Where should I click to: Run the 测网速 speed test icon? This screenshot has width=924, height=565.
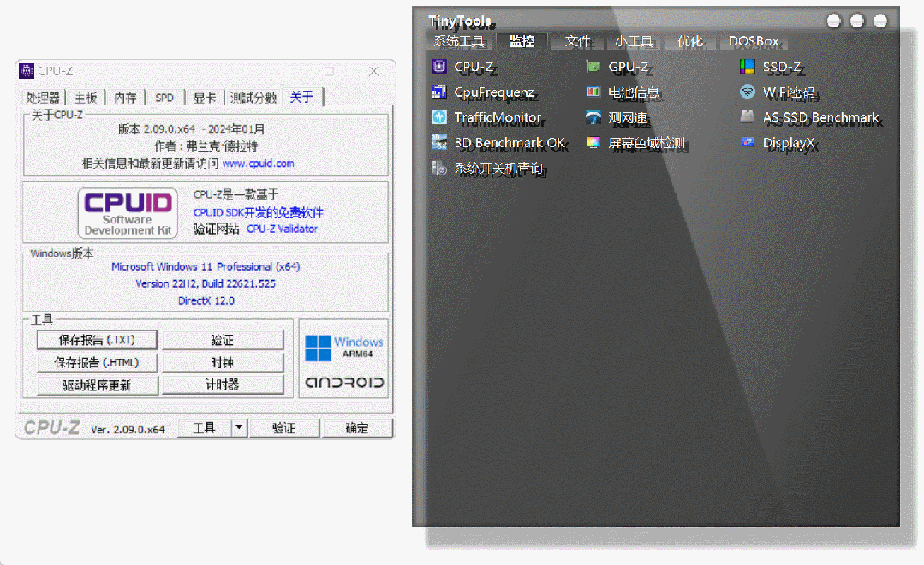[x=593, y=117]
